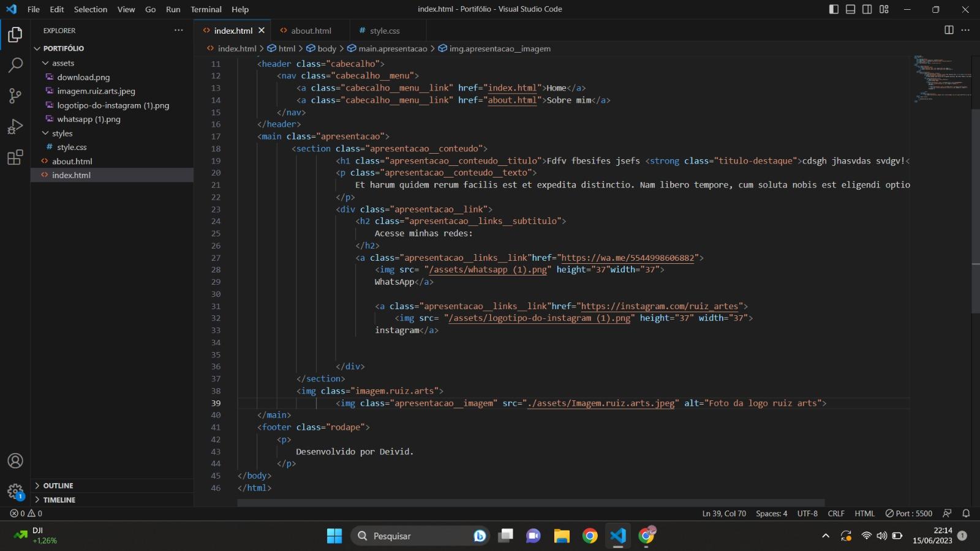Click the Bing icon in search box
Viewport: 980px width, 551px height.
click(480, 536)
